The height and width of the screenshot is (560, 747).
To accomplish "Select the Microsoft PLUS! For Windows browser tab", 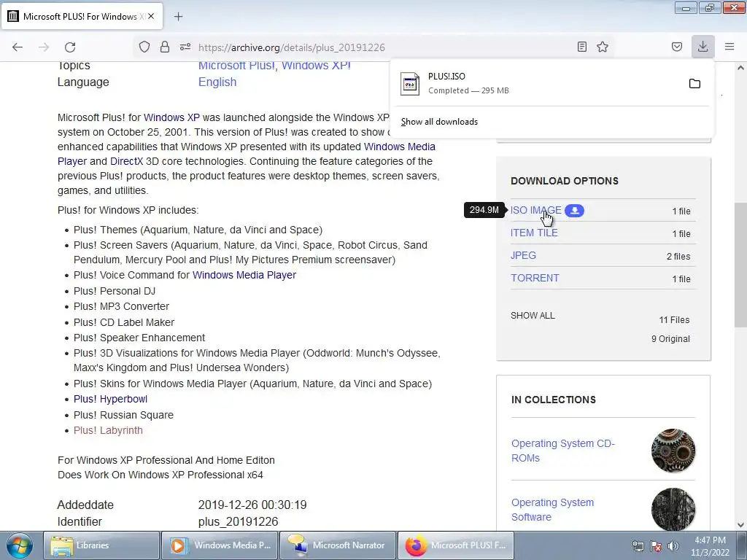I will [82, 16].
